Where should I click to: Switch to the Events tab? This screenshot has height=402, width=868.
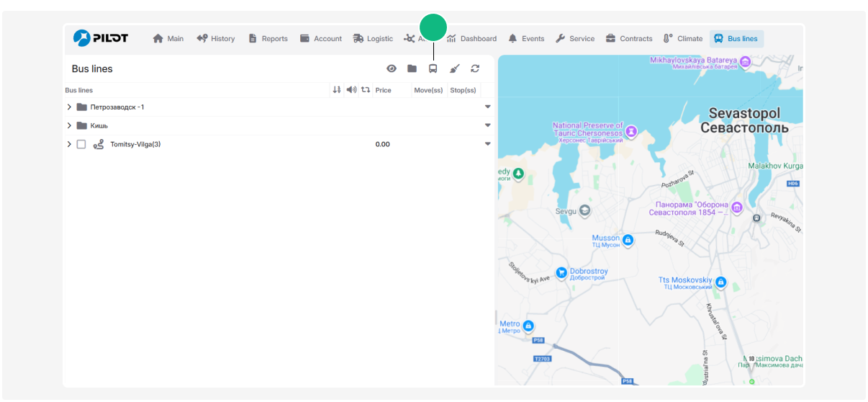[x=526, y=39]
